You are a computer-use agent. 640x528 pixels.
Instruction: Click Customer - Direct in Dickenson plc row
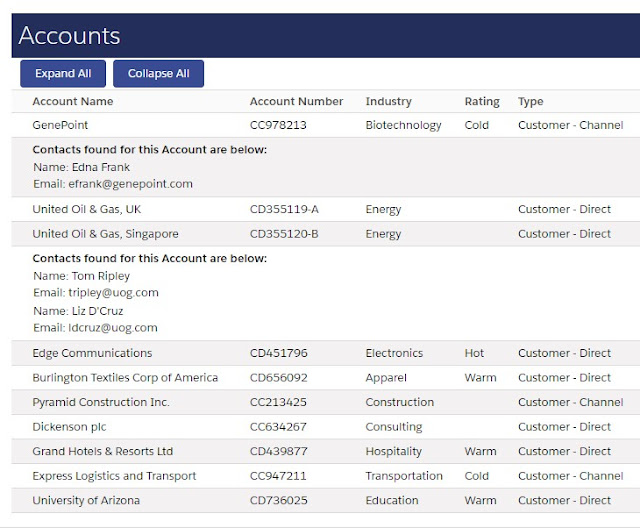pos(564,427)
